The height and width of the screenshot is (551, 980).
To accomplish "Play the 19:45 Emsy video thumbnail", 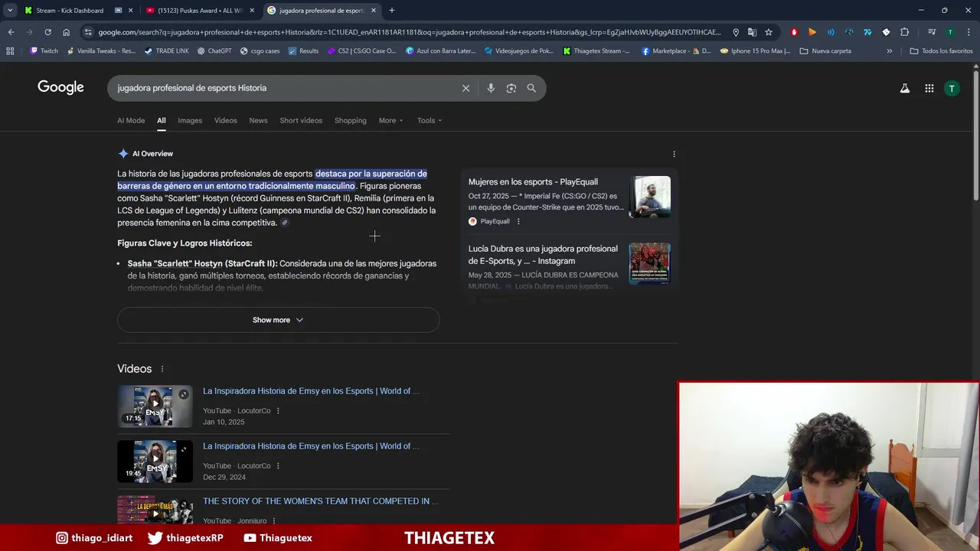I will click(155, 461).
